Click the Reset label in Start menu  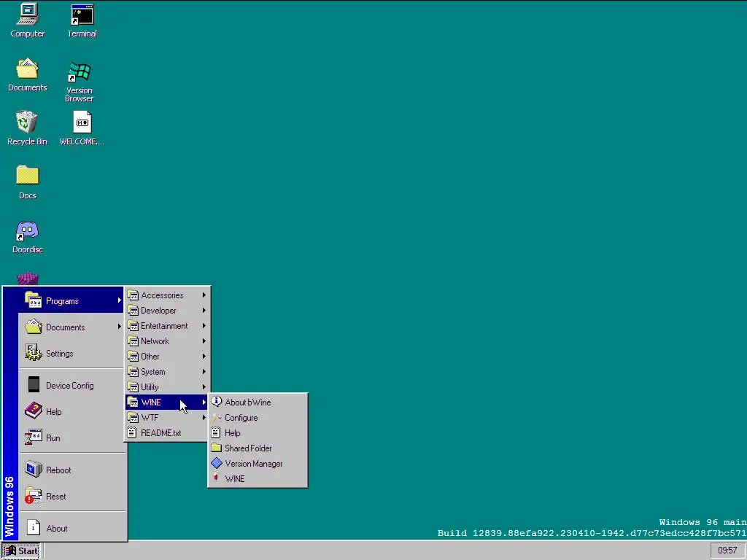(x=55, y=496)
